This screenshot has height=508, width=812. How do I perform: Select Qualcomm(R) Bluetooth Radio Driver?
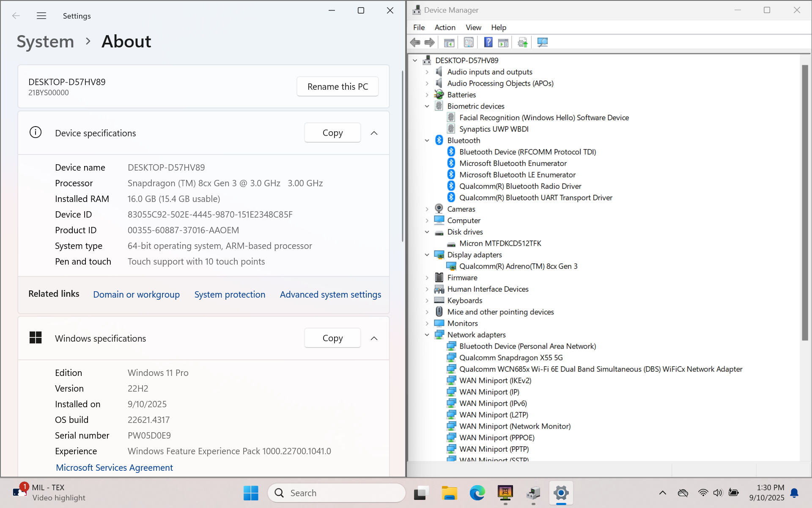click(x=520, y=186)
